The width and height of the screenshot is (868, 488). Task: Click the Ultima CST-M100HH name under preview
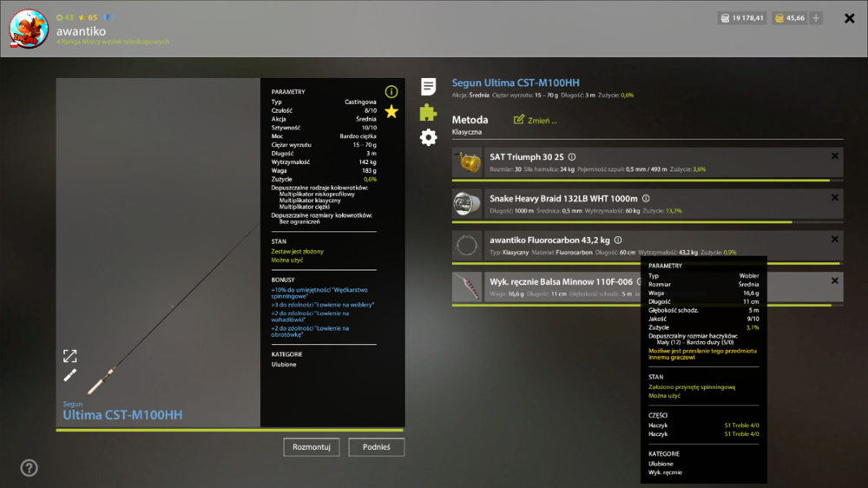coord(122,415)
